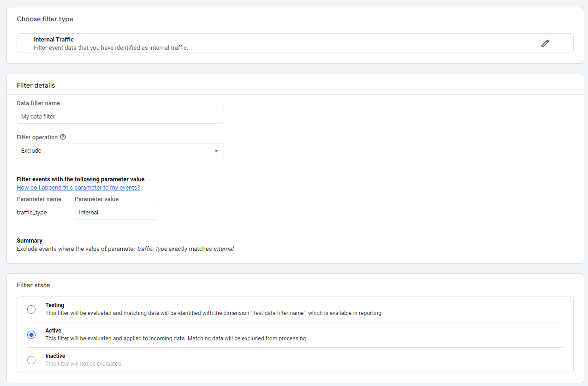Click the Active option label text
This screenshot has width=588, height=386.
(x=53, y=331)
